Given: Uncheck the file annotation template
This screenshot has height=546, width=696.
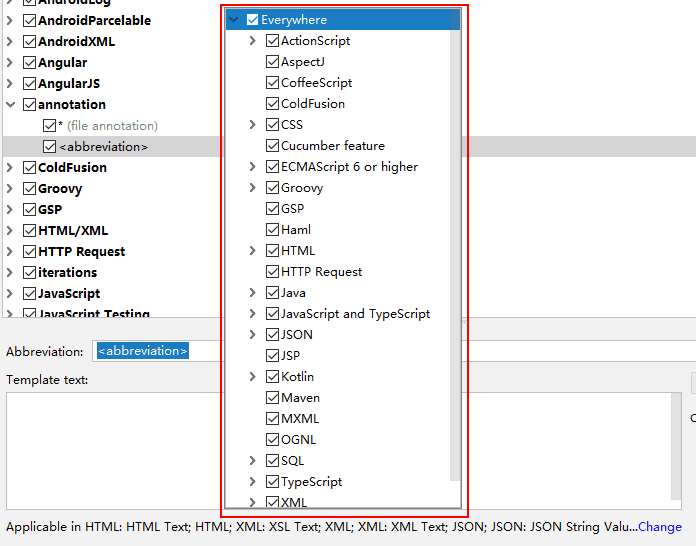Looking at the screenshot, I should (x=49, y=126).
